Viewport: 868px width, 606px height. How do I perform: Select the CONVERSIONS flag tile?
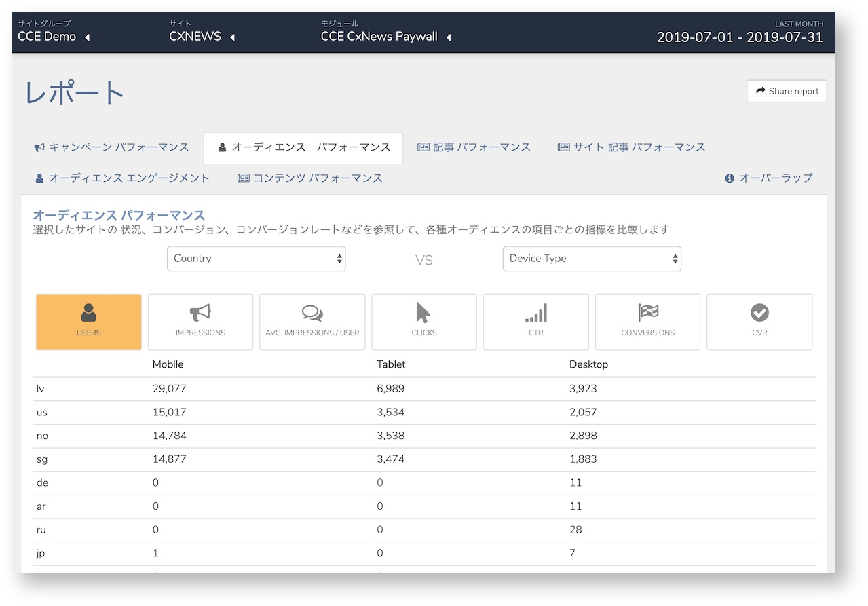[647, 322]
